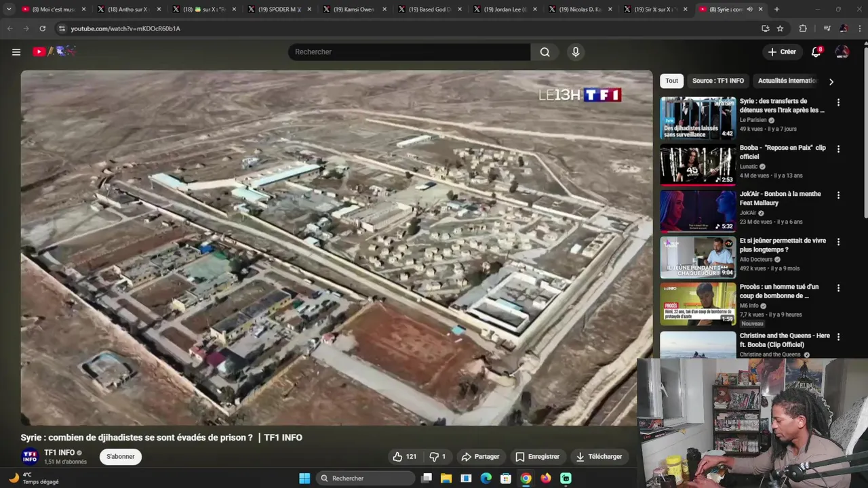Click the search magnifier button
Screen dimensions: 868x488
pyautogui.click(x=545, y=52)
